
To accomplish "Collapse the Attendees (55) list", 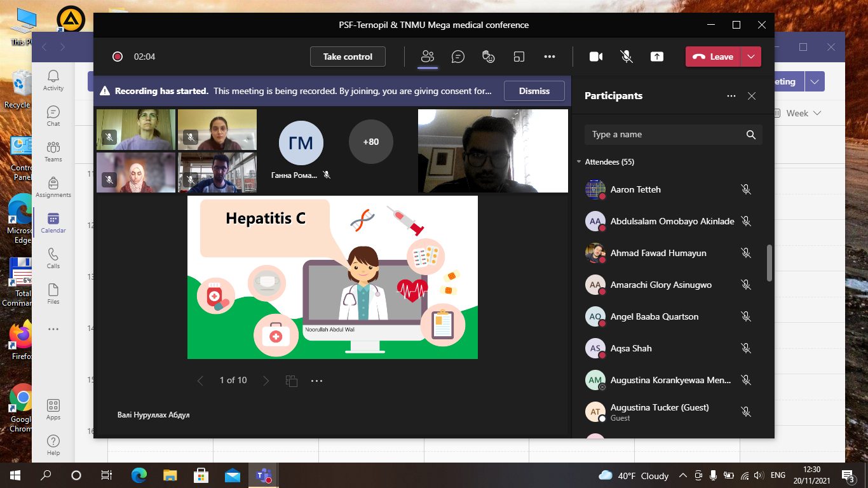I will (x=579, y=162).
